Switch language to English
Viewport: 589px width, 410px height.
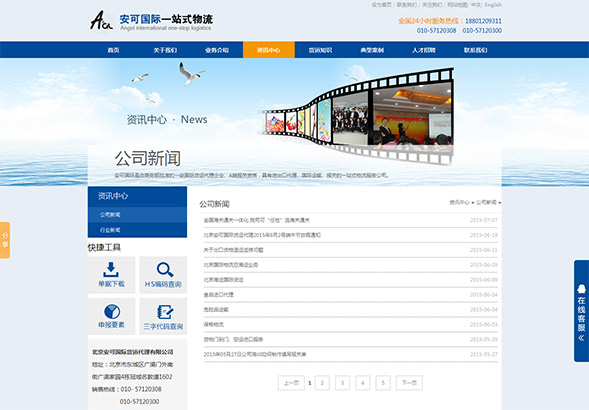493,5
